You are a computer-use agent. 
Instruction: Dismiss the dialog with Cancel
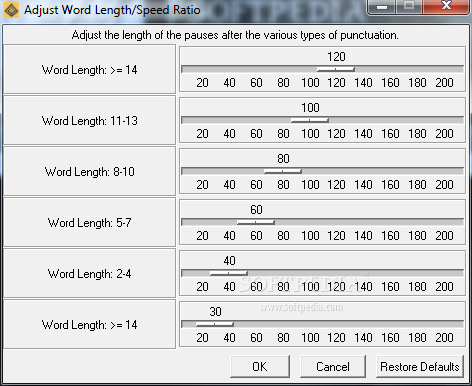pyautogui.click(x=333, y=367)
